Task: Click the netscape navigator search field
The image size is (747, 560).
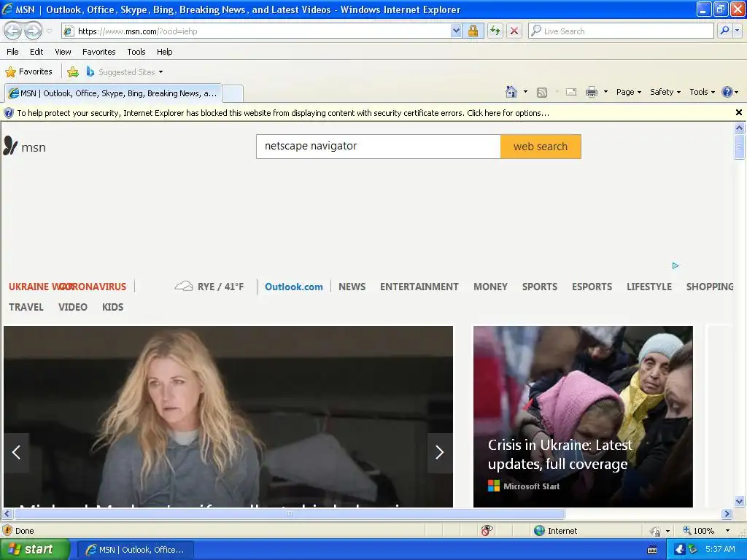Action: click(379, 146)
